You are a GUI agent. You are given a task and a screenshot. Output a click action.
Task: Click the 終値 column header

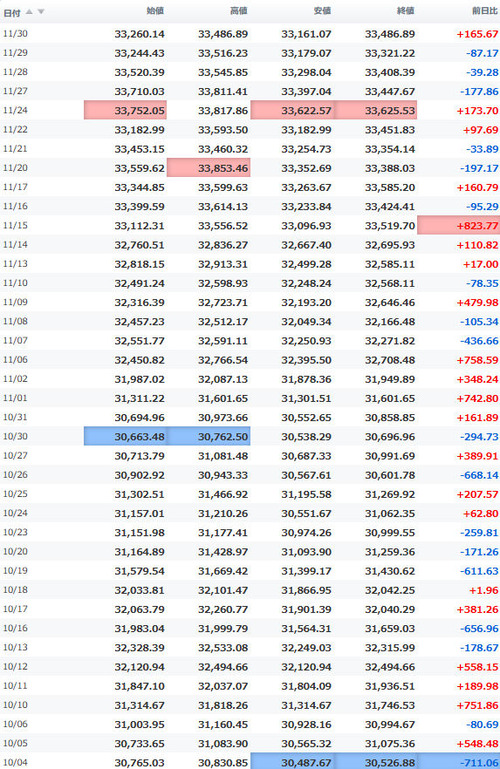point(405,11)
